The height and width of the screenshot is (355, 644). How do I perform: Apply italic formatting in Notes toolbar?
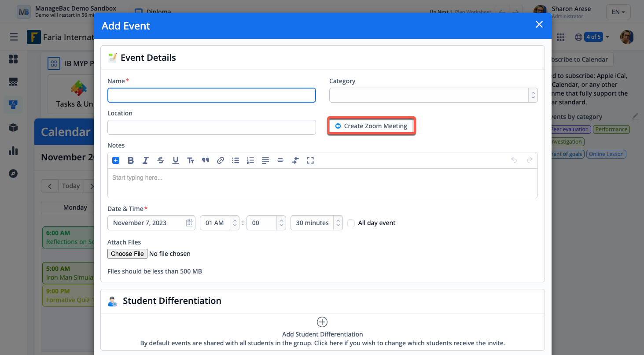pyautogui.click(x=145, y=160)
